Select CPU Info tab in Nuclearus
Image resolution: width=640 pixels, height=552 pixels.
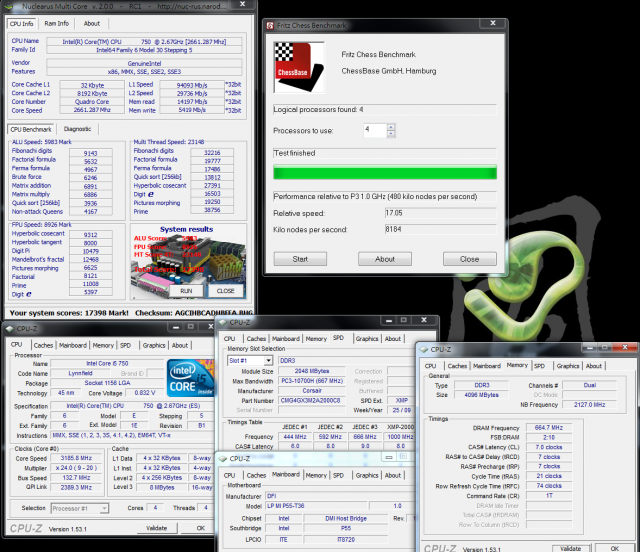(x=22, y=24)
